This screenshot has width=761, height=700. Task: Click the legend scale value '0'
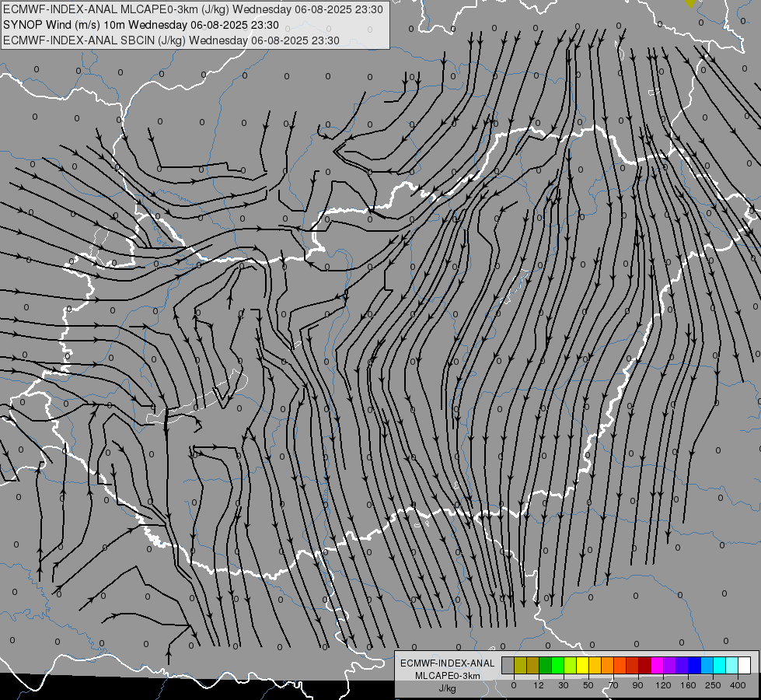point(514,685)
